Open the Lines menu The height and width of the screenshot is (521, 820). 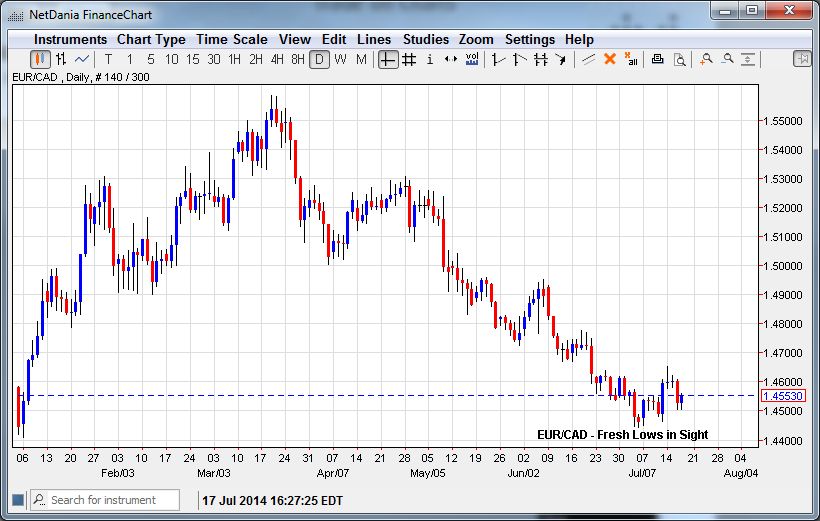point(374,40)
